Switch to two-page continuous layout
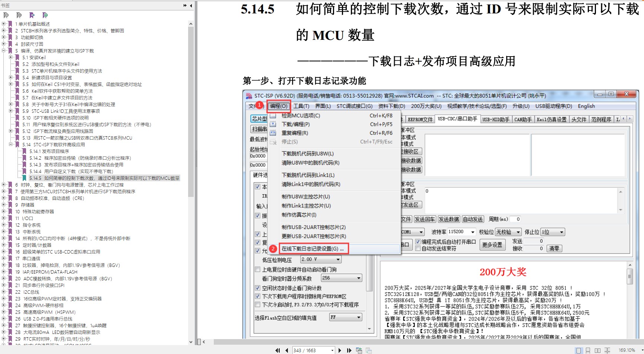The height and width of the screenshot is (354, 644). pos(607,350)
